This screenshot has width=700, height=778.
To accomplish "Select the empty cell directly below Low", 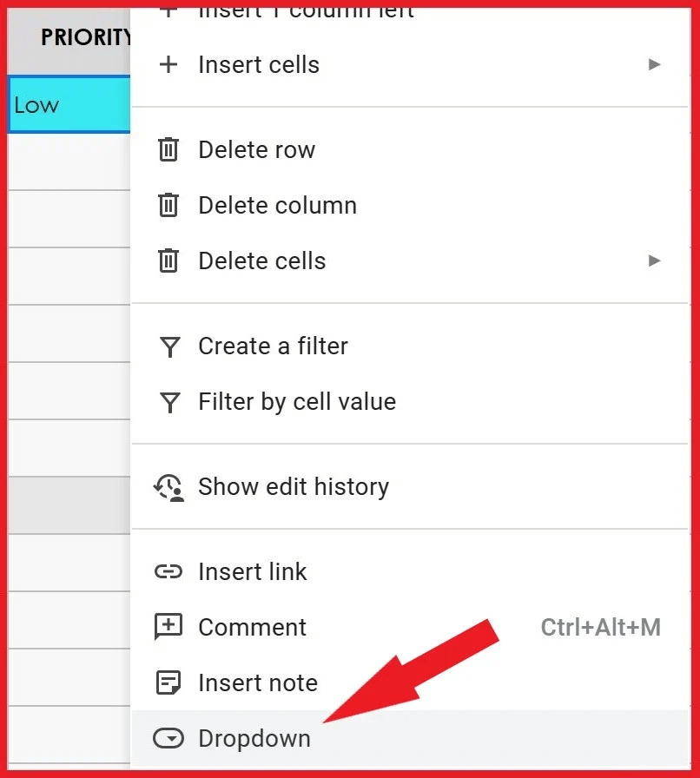I will tap(69, 162).
